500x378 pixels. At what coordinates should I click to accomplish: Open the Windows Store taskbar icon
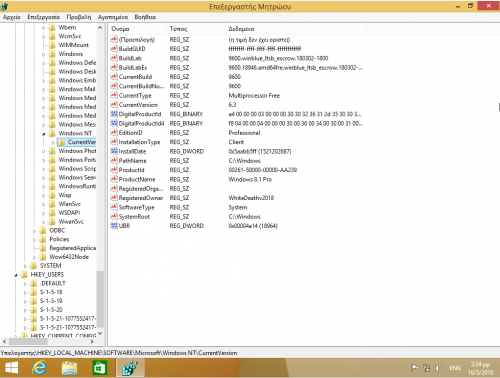click(99, 368)
